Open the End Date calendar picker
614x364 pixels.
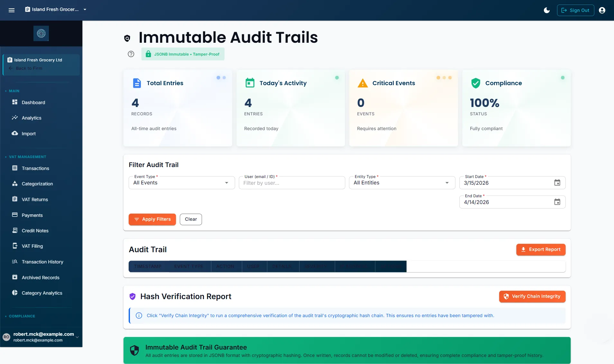557,202
